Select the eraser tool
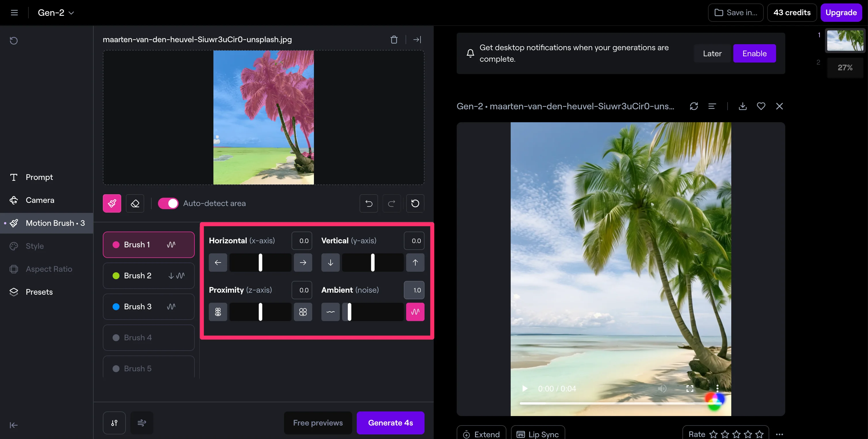The width and height of the screenshot is (868, 439). (x=135, y=203)
